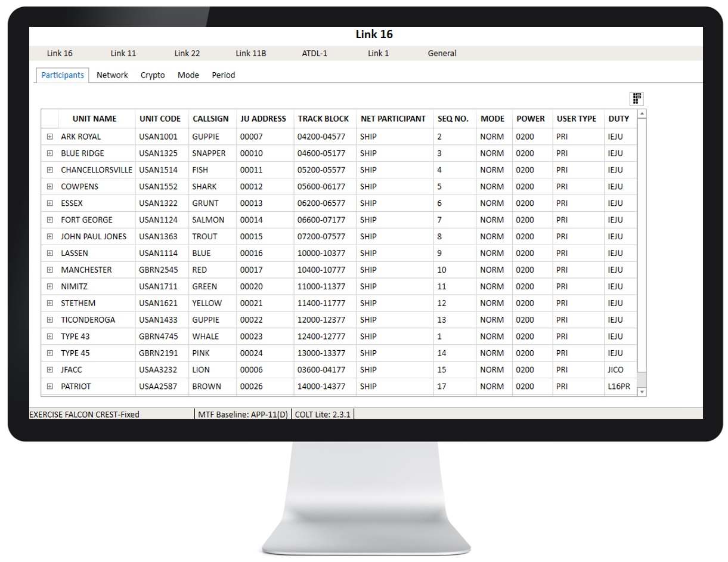Open the Link 11 menu
728x562 pixels.
click(x=123, y=53)
